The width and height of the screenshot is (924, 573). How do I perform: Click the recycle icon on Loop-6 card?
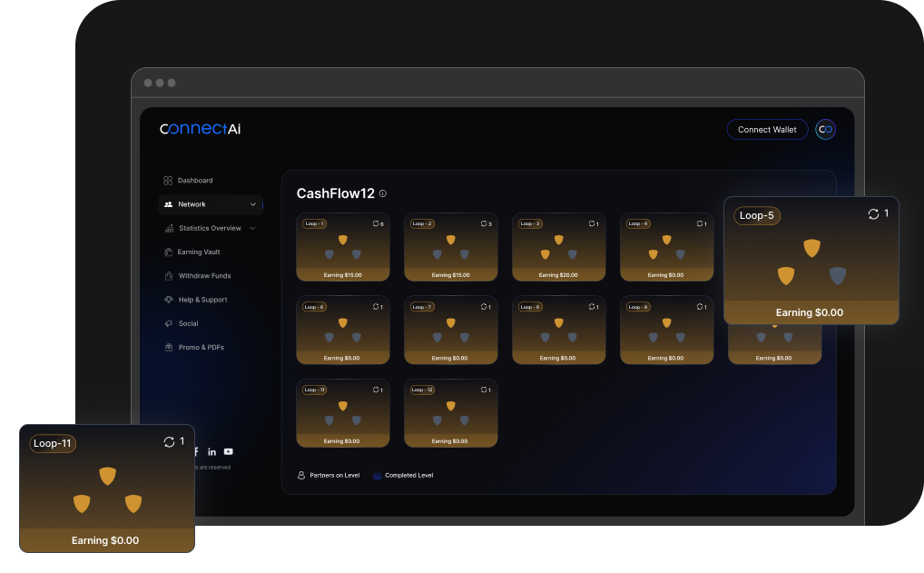point(376,307)
